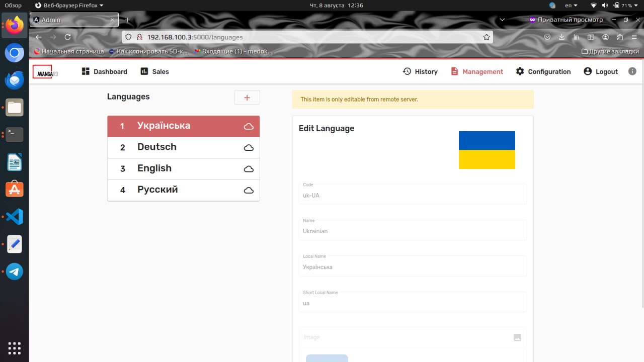Click the Avangard logo
The image size is (644, 362).
point(45,72)
